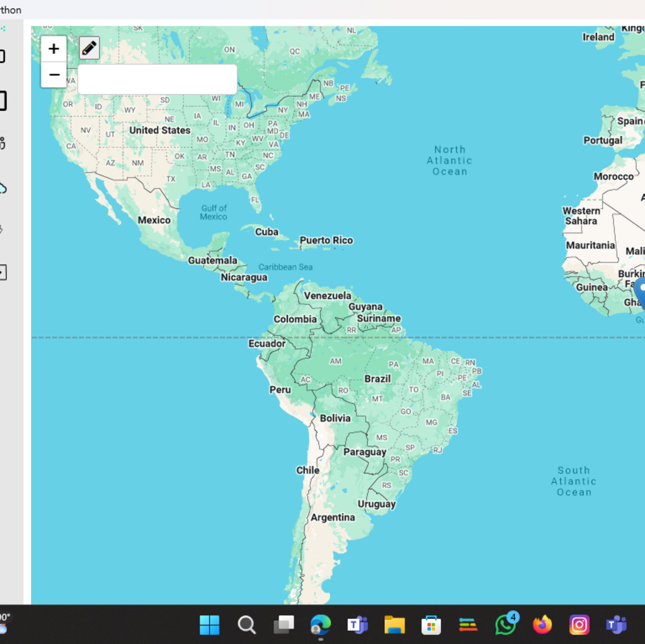The height and width of the screenshot is (644, 645).
Task: Launch Microsoft Store from the taskbar
Action: [431, 624]
